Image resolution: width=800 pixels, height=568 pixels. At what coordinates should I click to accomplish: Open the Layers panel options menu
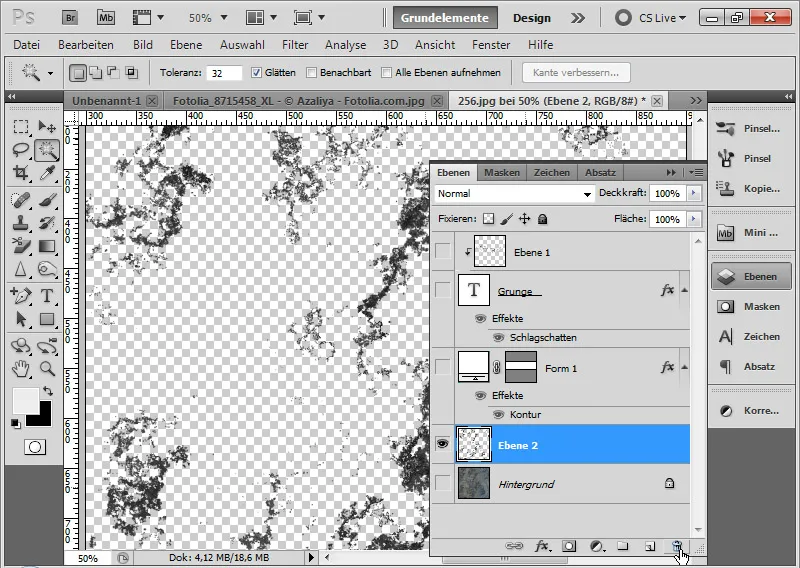(696, 172)
